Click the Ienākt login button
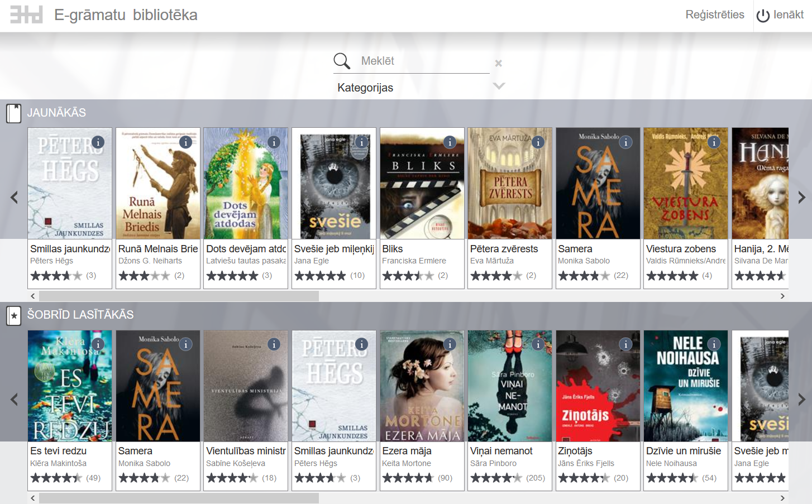 780,15
